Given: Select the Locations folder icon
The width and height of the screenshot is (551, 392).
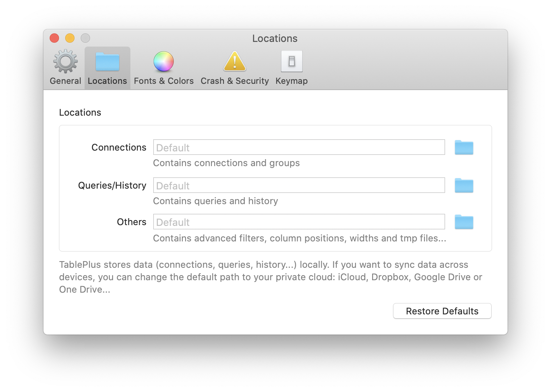Looking at the screenshot, I should point(107,62).
